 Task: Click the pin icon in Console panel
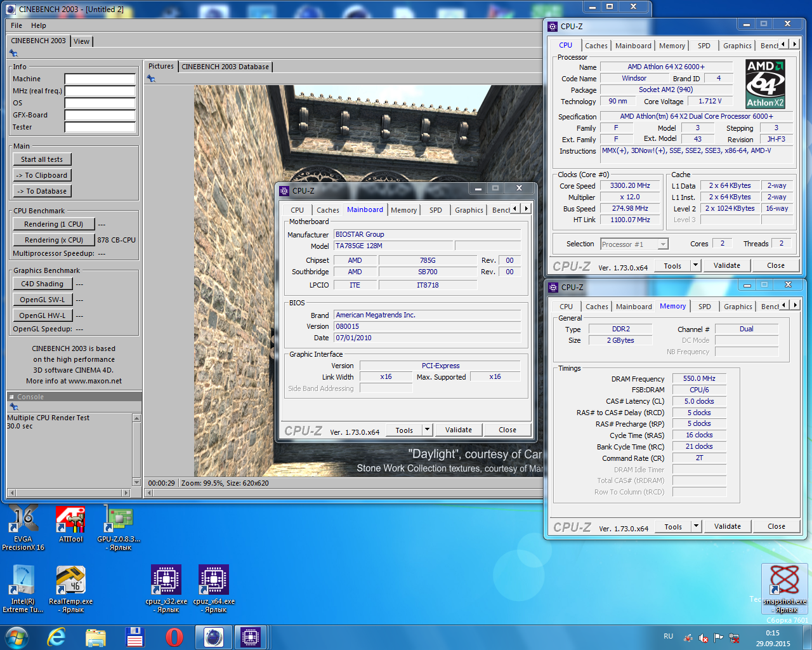(x=14, y=406)
